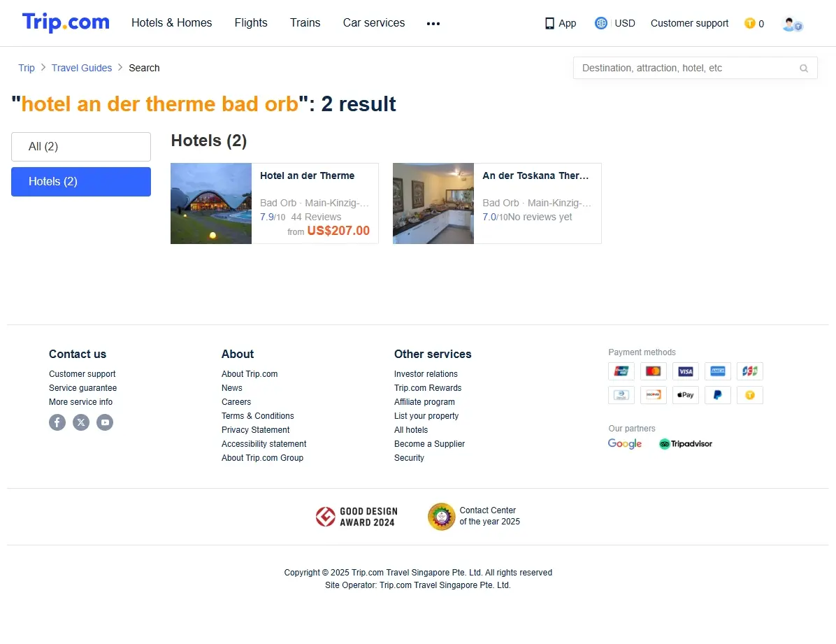The width and height of the screenshot is (836, 644).
Task: Open Terms & Conditions link
Action: coord(257,415)
